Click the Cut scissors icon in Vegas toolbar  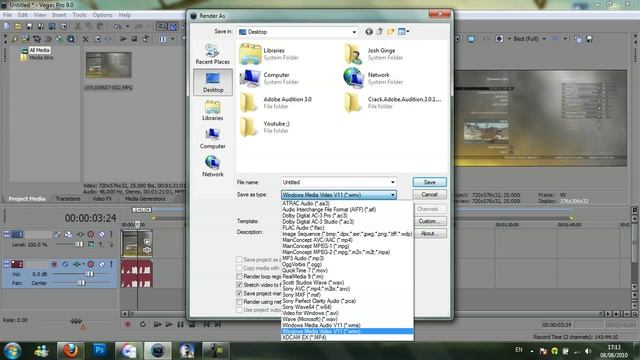78,27
